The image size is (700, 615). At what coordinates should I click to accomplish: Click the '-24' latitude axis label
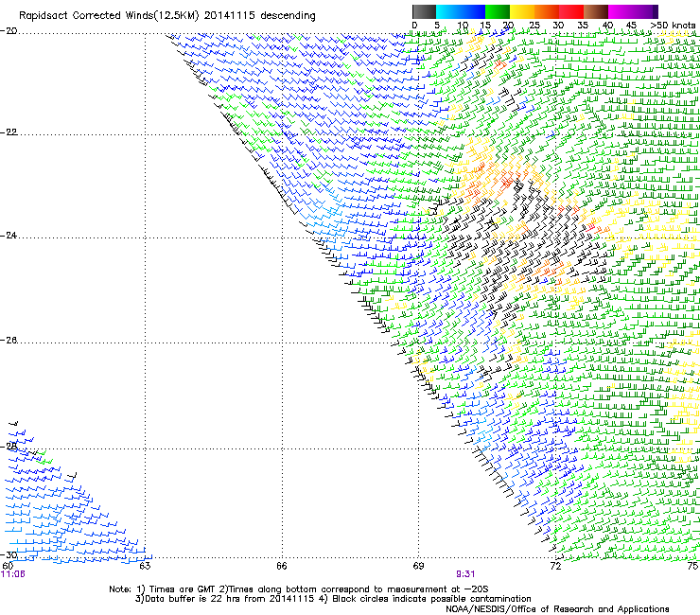(9, 236)
